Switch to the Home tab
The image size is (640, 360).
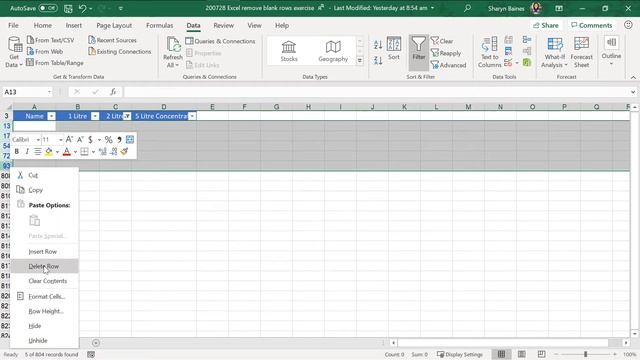(x=42, y=25)
